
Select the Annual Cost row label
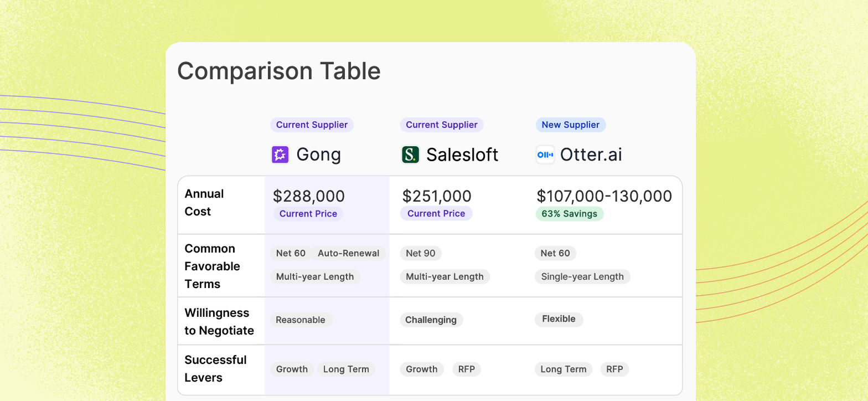click(204, 202)
